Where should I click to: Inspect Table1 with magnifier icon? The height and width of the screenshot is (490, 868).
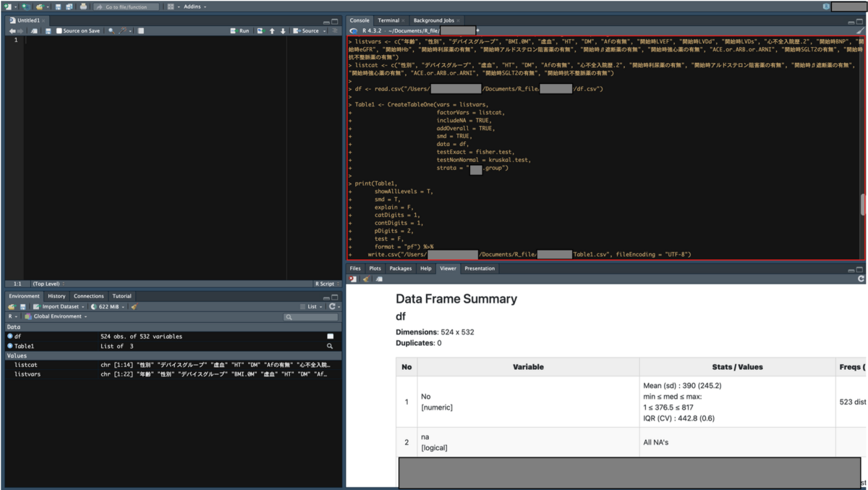331,347
